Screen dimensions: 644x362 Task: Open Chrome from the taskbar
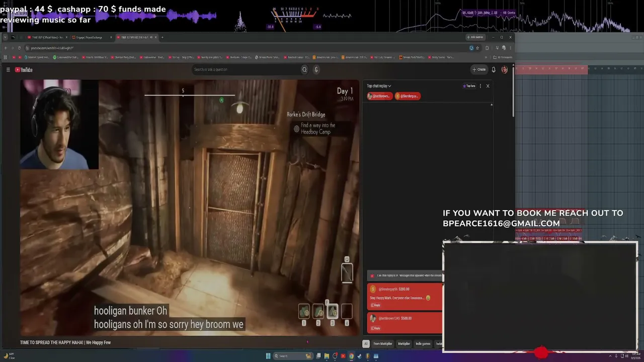[351, 356]
